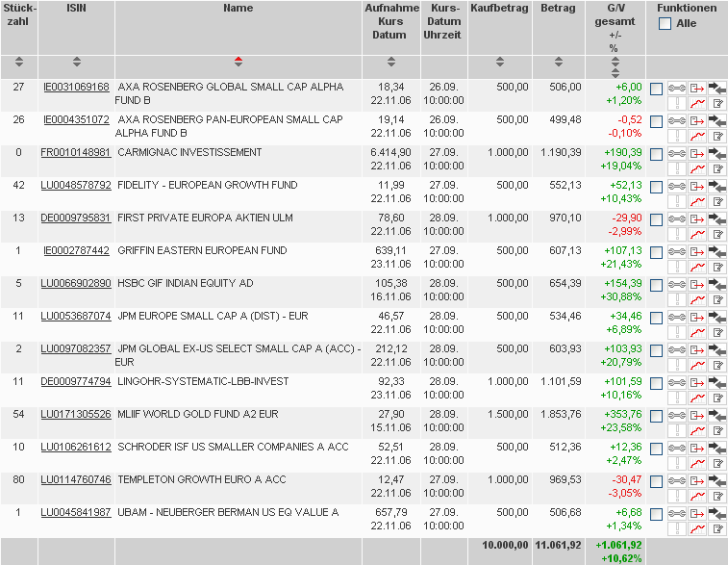The image size is (728, 565).
Task: Click buy/sell arrows icon for Fidelity European Growth Fund
Action: [x=717, y=186]
